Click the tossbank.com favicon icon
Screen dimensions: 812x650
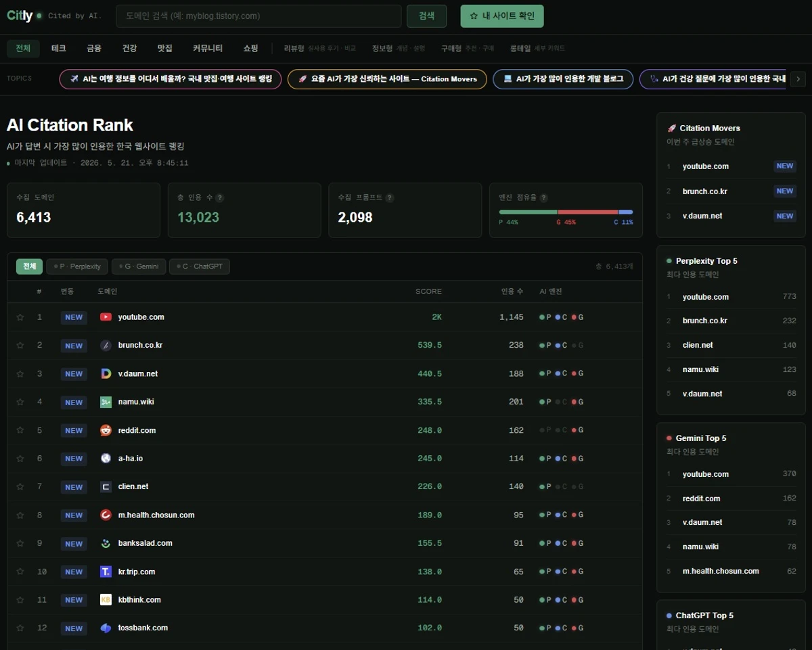click(x=106, y=628)
